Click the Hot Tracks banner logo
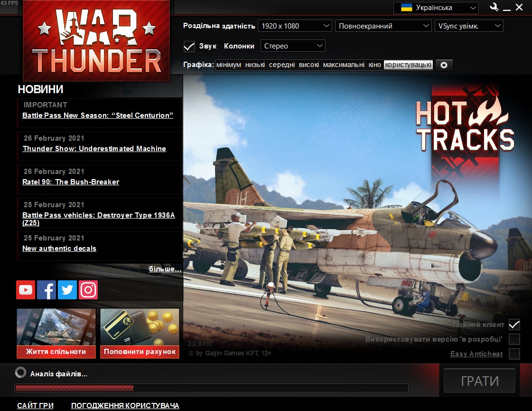This screenshot has width=532, height=411. (x=465, y=125)
